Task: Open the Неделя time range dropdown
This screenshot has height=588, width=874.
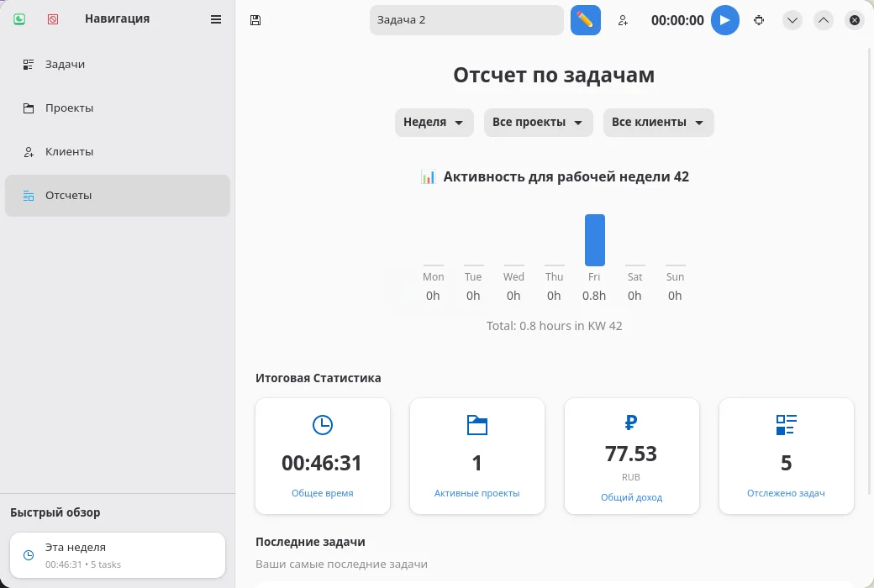Action: click(434, 122)
